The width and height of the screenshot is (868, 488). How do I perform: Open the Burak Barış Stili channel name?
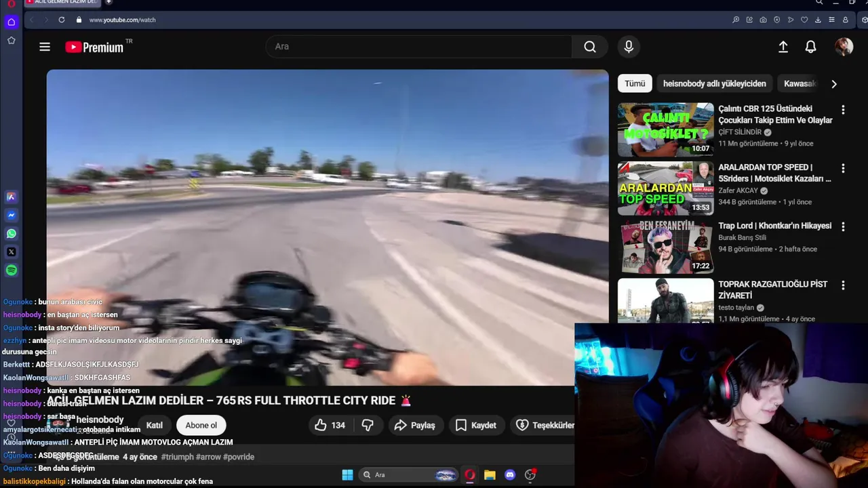tap(742, 237)
